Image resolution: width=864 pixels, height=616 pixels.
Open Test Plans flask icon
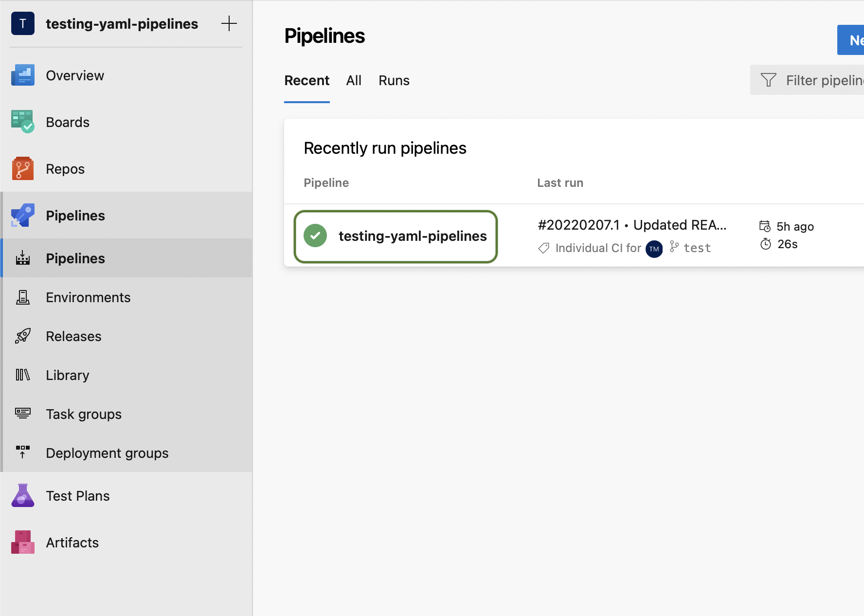point(23,496)
